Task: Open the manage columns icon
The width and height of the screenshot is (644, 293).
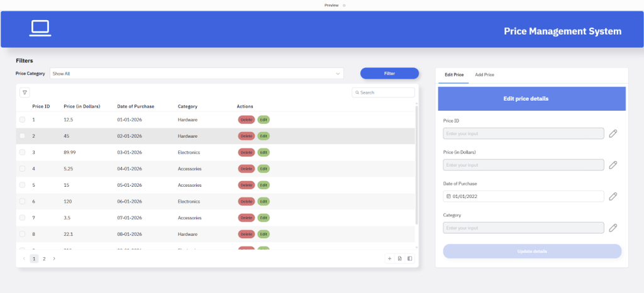Action: [409, 258]
